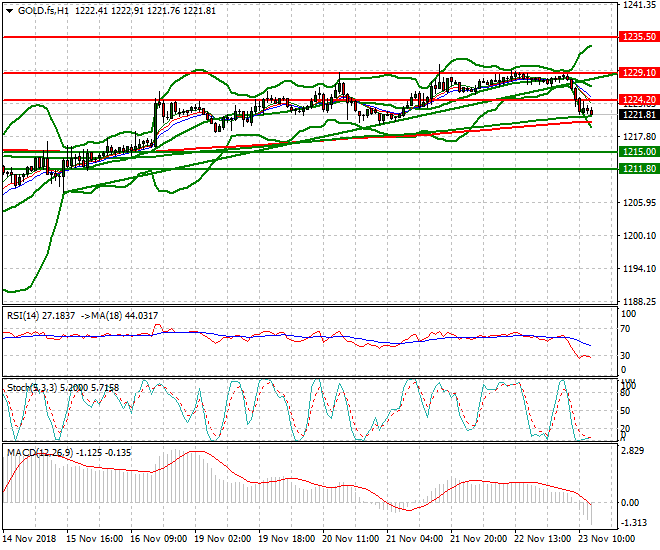This screenshot has width=660, height=550.
Task: Click the 1205.95 price scale value
Action: pyautogui.click(x=639, y=203)
